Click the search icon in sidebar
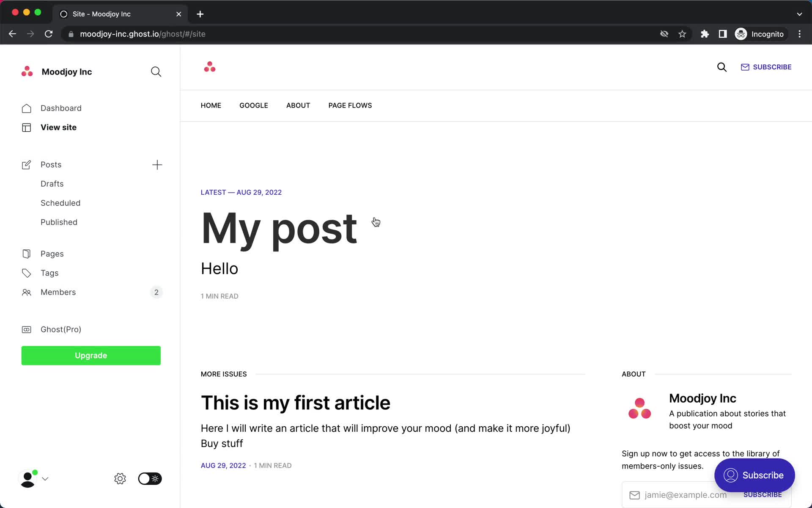 click(156, 72)
